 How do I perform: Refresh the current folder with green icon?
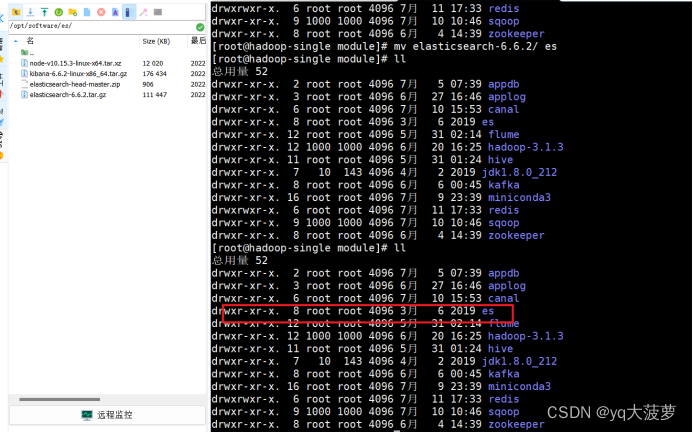(x=58, y=12)
